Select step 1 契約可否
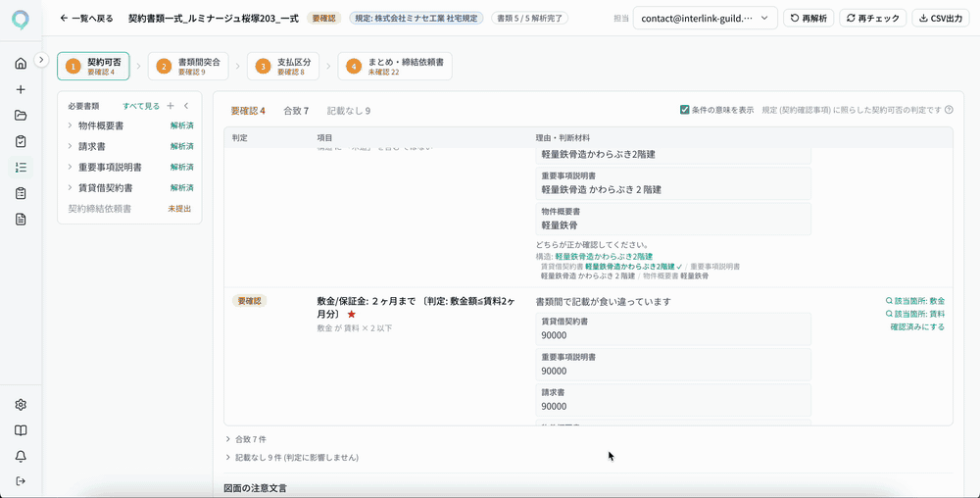 pos(94,67)
